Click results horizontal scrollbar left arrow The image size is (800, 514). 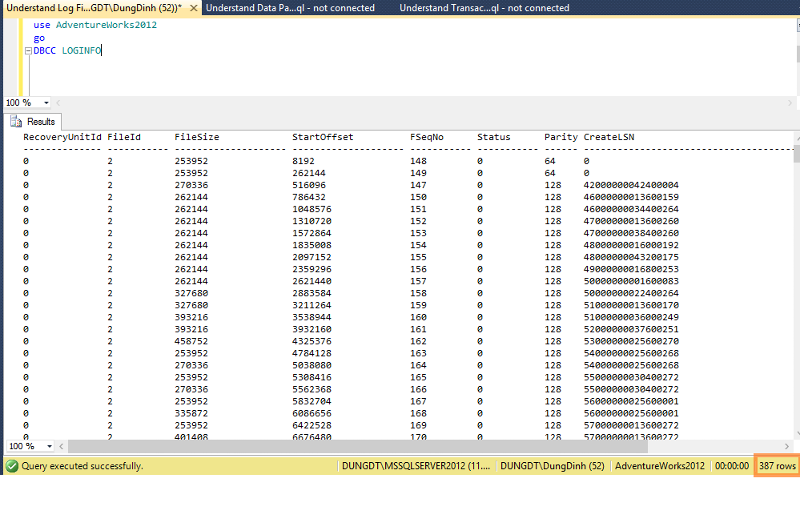click(61, 447)
